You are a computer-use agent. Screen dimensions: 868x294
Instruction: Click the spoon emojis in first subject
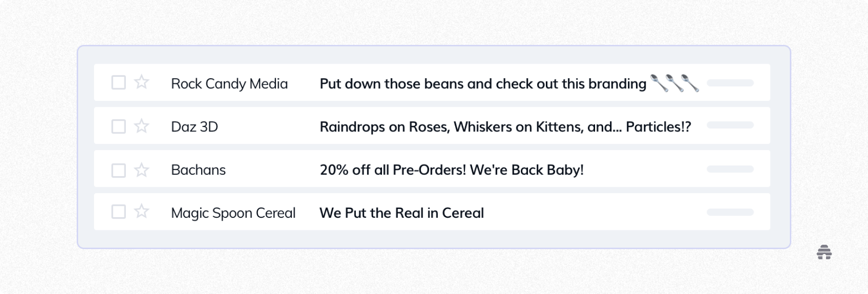(674, 83)
